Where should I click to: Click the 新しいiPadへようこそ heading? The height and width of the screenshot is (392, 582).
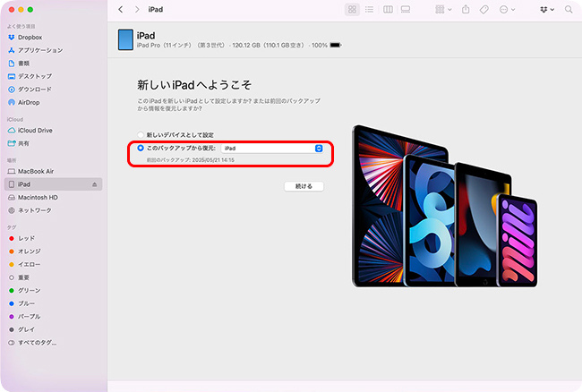[x=194, y=85]
